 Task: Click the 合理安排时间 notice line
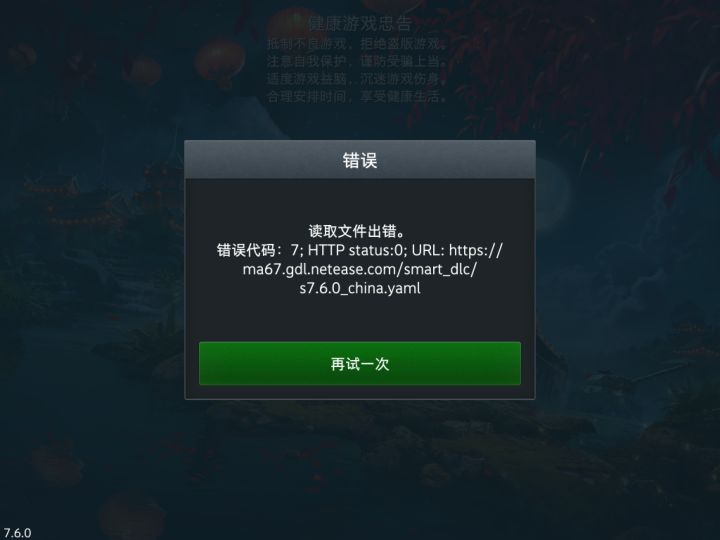(x=356, y=96)
